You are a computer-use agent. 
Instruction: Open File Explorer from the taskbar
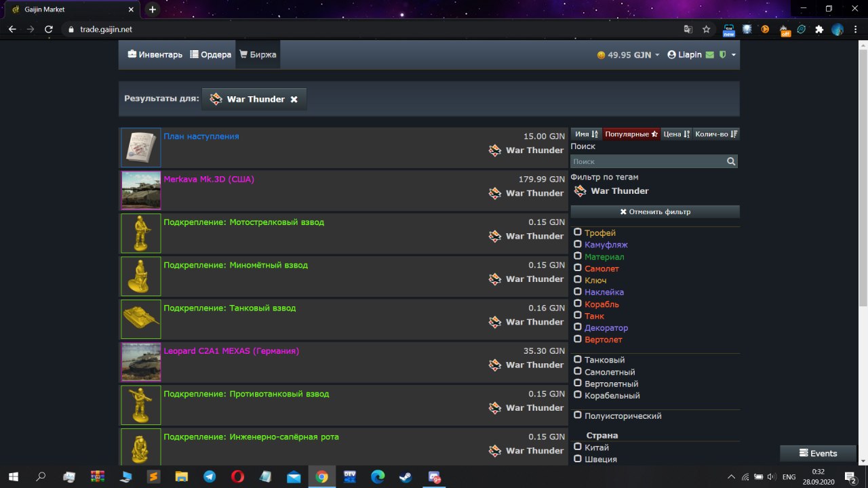(181, 477)
